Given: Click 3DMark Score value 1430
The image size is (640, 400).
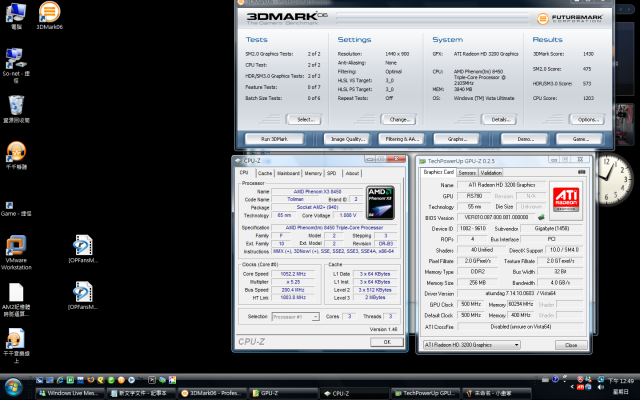Looking at the screenshot, I should [588, 54].
